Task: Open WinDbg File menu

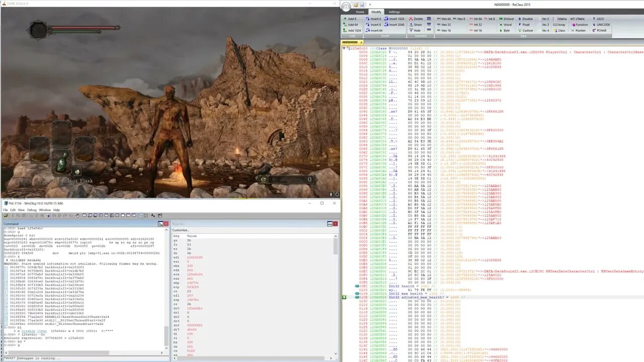Action: pyautogui.click(x=5, y=210)
